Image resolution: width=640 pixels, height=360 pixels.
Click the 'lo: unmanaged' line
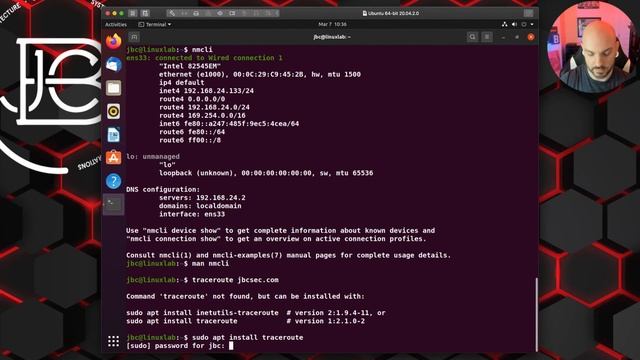click(x=153, y=156)
